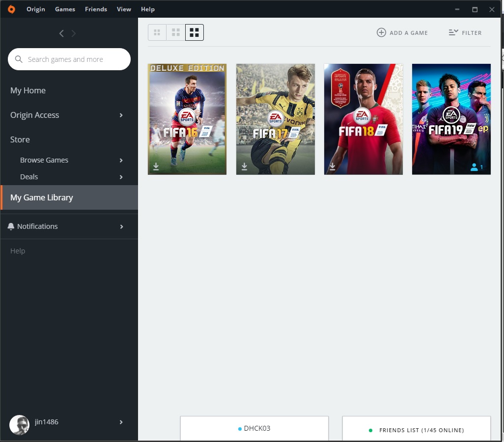Image resolution: width=504 pixels, height=442 pixels.
Task: Click ADD A GAME text
Action: pyautogui.click(x=409, y=33)
